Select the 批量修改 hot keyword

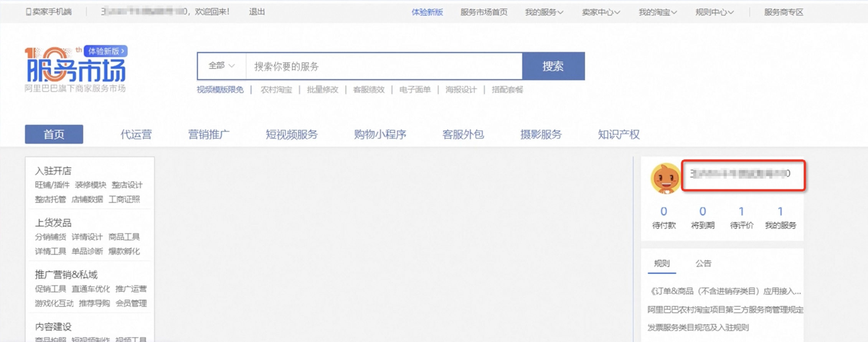323,90
